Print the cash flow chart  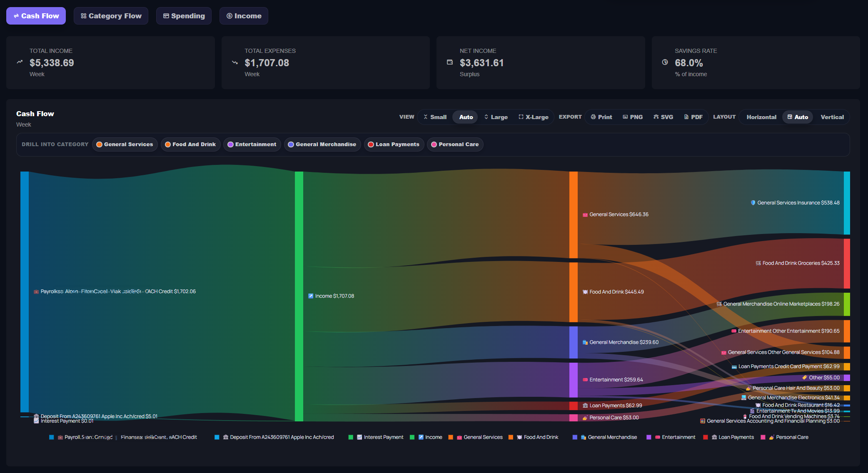pyautogui.click(x=601, y=117)
